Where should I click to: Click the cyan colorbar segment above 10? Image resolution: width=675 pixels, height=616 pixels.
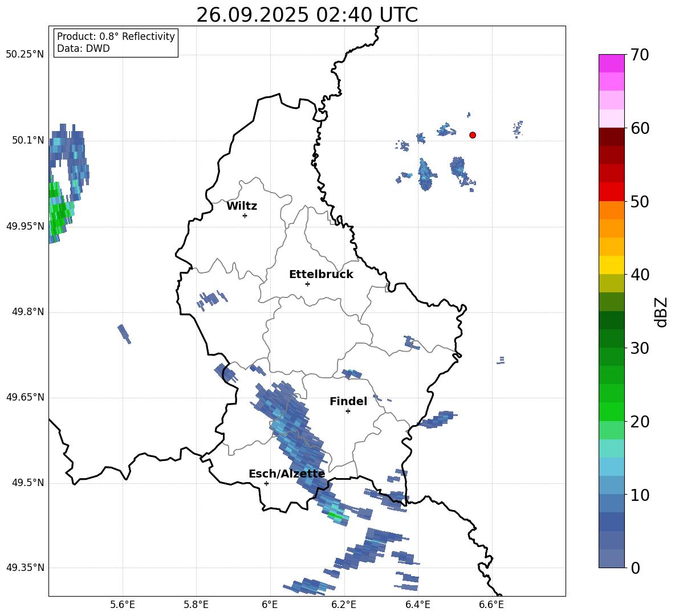611,467
